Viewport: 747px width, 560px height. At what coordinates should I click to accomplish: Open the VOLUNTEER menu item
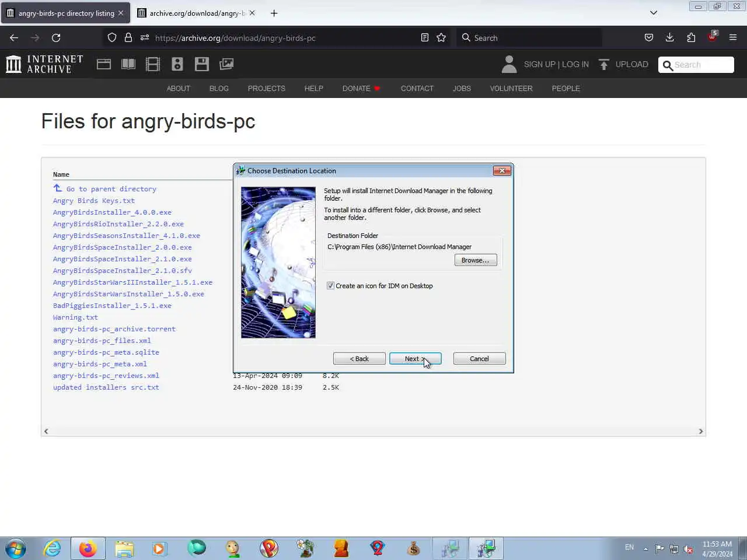pos(511,89)
